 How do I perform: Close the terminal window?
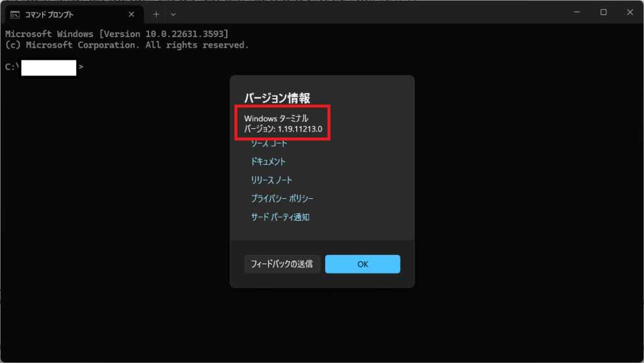click(x=630, y=13)
